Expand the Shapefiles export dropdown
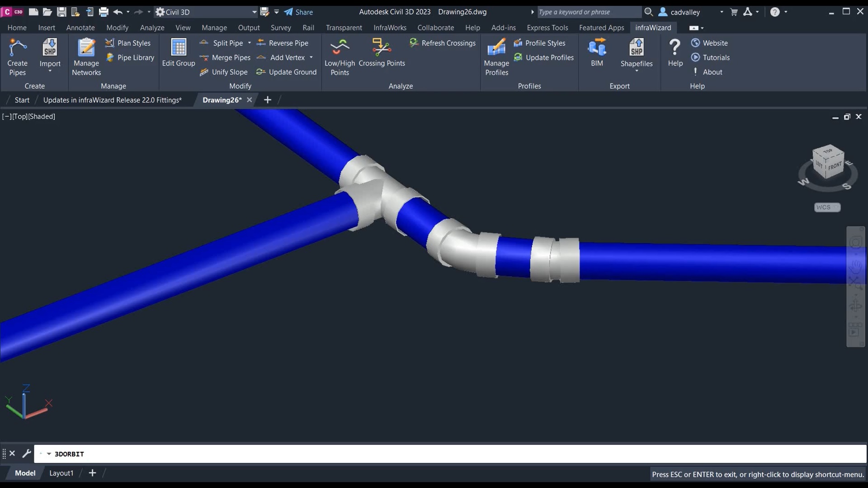Viewport: 868px width, 488px height. point(637,71)
